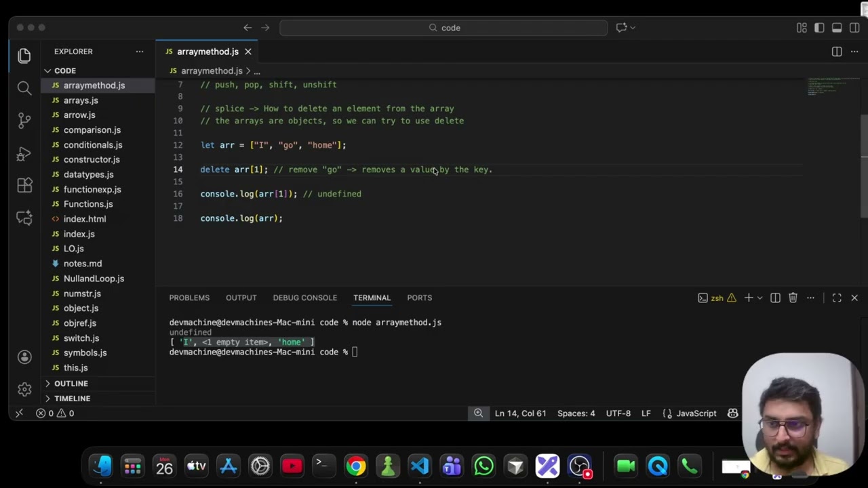Create a new terminal with plus icon

coord(749,298)
